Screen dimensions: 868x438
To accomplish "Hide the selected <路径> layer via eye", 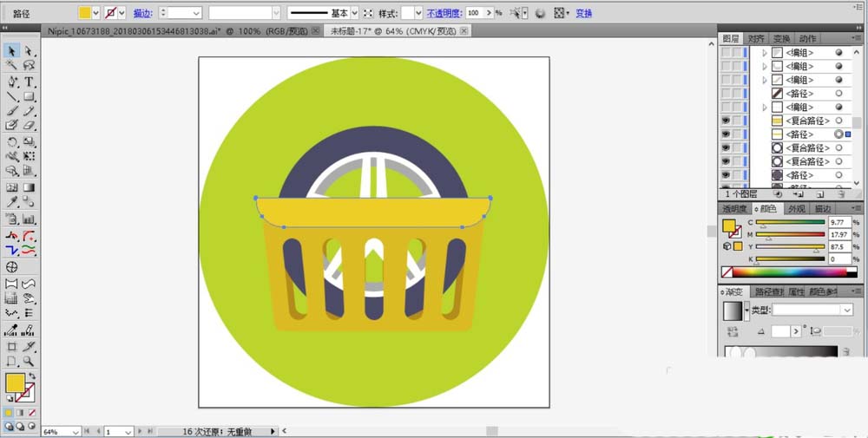I will 726,134.
